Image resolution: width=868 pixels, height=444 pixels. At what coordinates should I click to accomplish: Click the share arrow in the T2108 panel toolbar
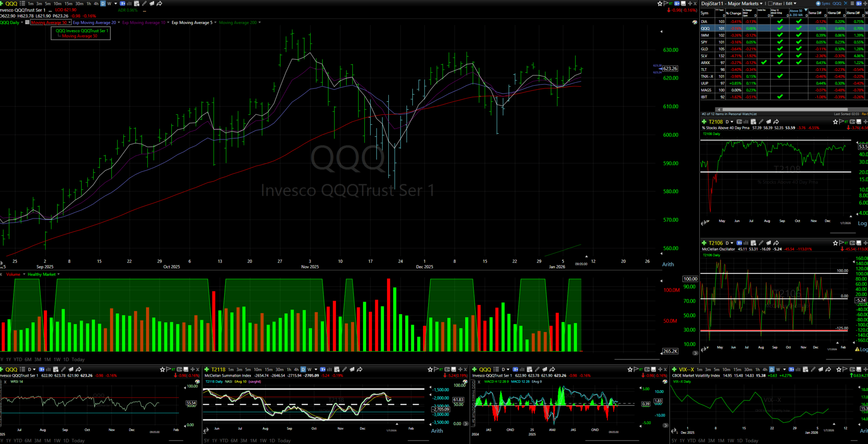[x=776, y=122]
